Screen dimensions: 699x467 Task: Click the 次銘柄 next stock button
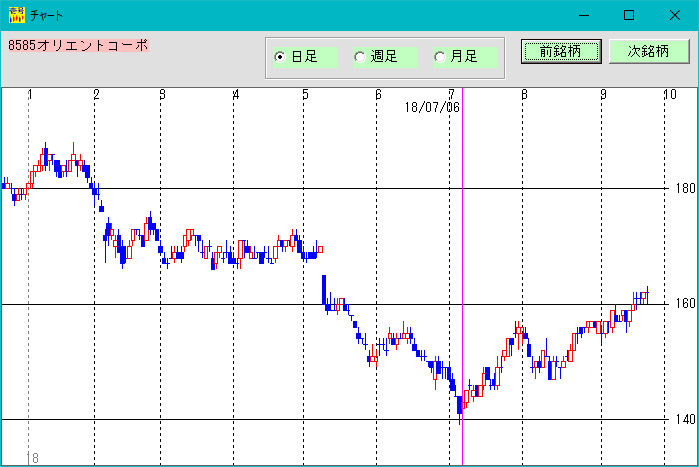pos(649,52)
